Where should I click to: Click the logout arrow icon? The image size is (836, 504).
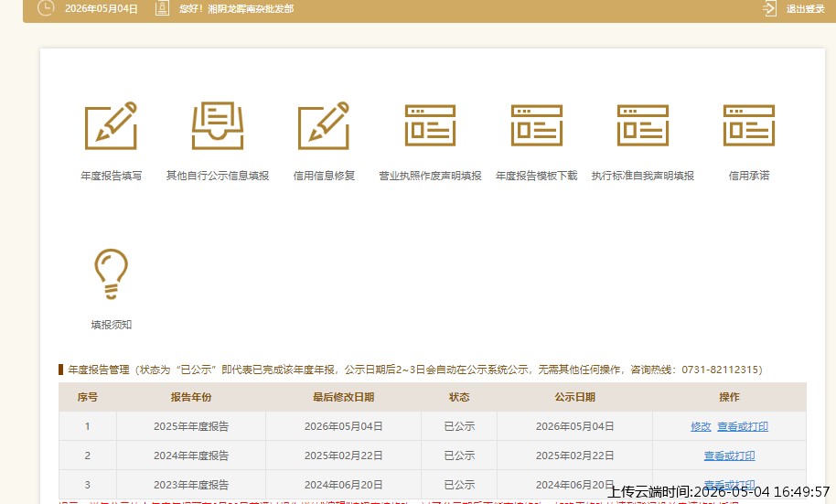click(x=769, y=8)
